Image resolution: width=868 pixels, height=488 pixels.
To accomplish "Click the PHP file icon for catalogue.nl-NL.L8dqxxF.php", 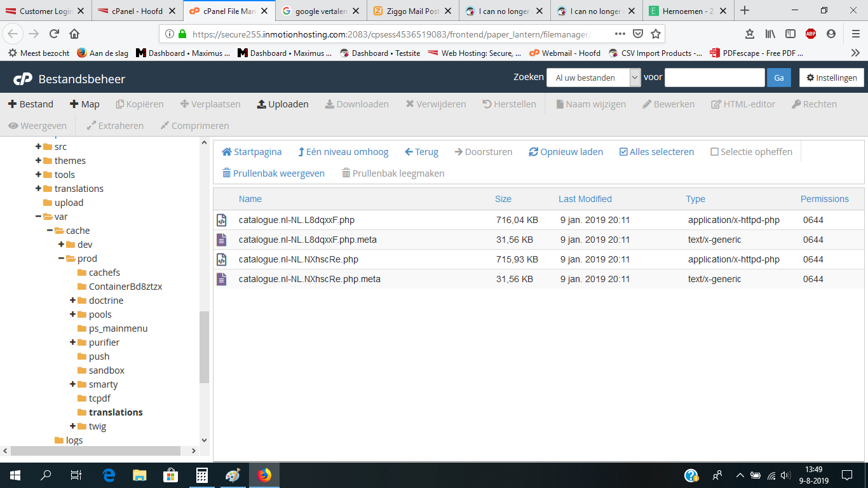I will [221, 220].
